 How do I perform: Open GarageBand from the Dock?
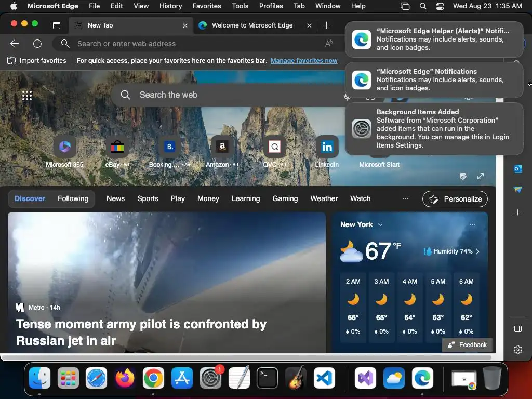296,378
